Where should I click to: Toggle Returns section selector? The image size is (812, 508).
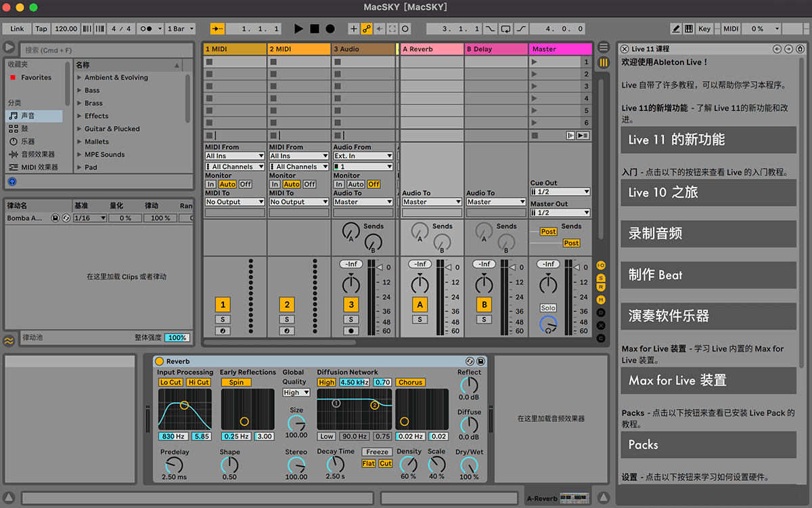click(601, 287)
